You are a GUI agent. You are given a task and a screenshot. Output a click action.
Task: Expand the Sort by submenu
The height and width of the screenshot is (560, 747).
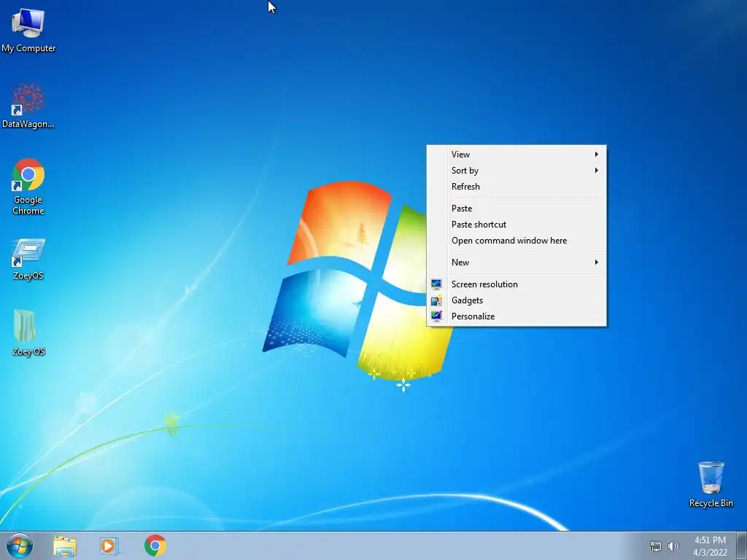point(516,171)
